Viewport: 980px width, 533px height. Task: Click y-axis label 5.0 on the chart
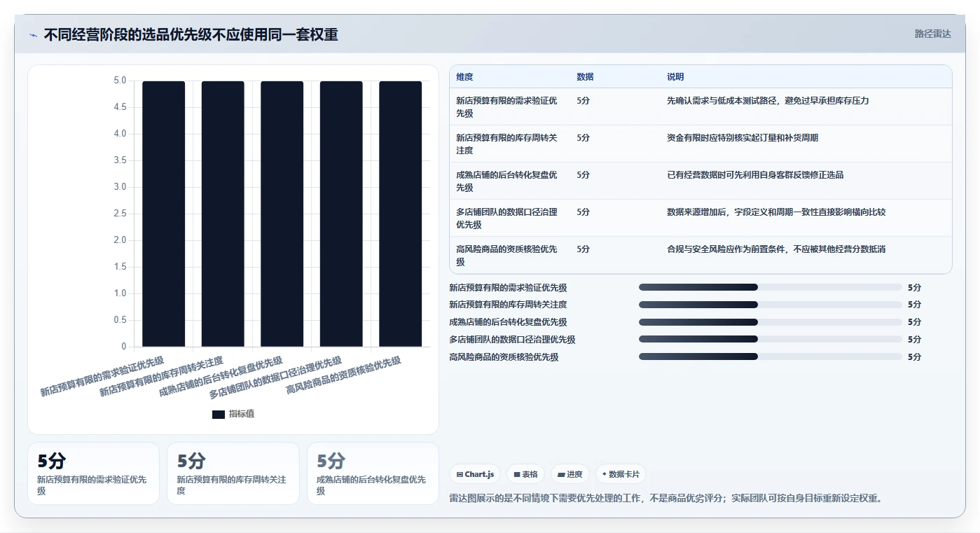[120, 81]
